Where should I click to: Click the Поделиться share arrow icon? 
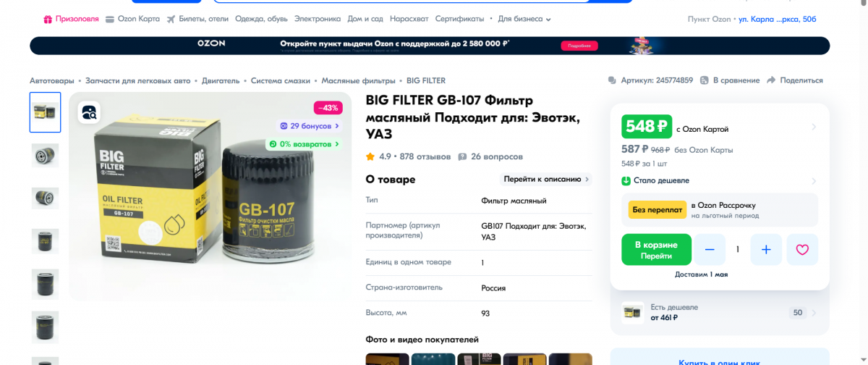pos(771,80)
